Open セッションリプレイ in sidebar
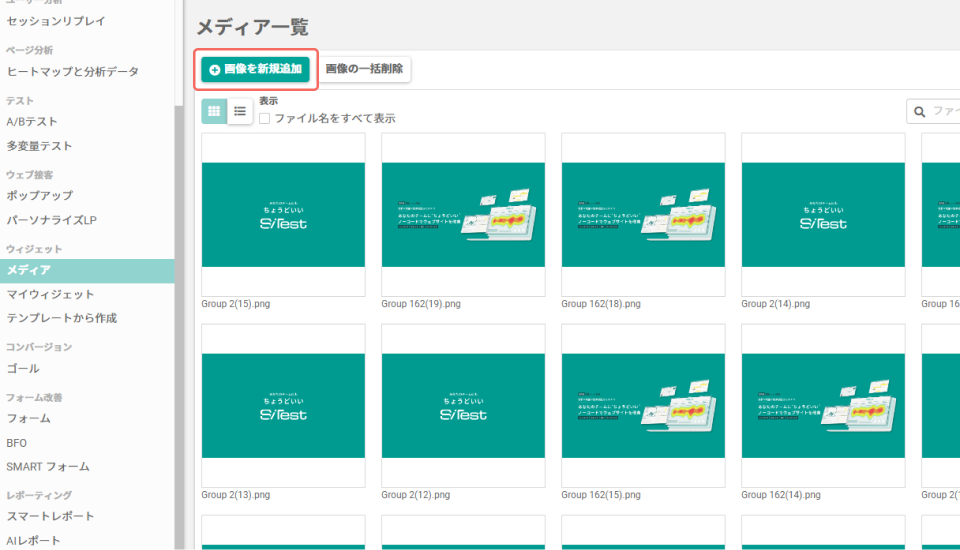Screen dimensions: 960x550 tap(56, 21)
